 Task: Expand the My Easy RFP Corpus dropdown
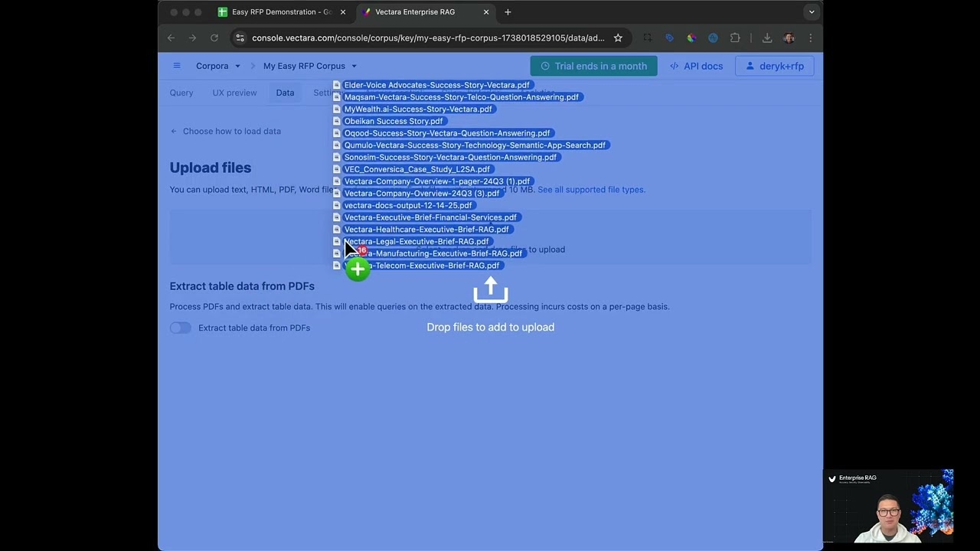[x=310, y=66]
